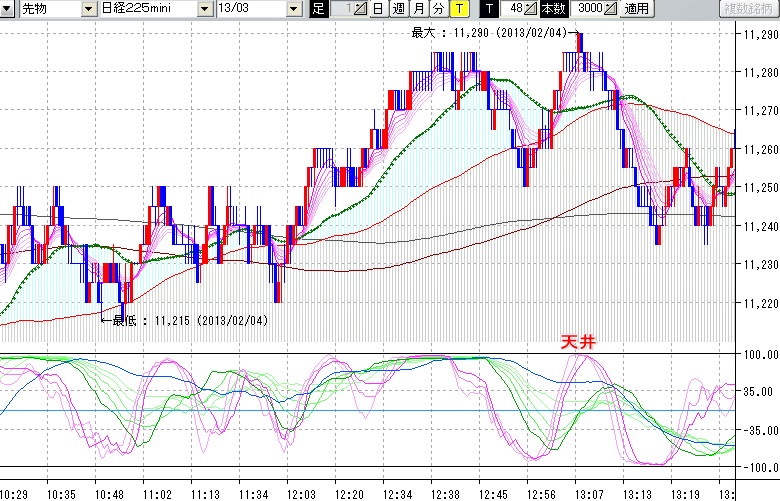Click the black 足 label icon

pos(319,9)
